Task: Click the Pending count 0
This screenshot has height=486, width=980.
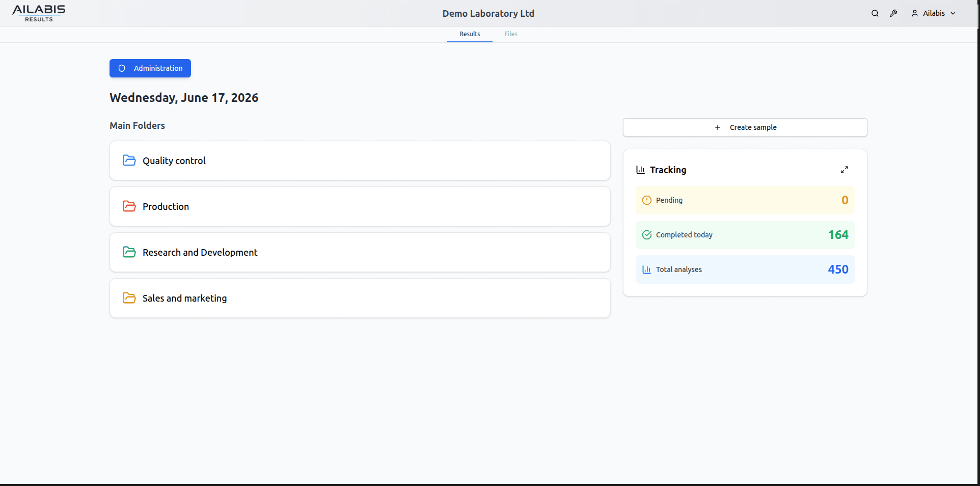Action: [x=845, y=200]
